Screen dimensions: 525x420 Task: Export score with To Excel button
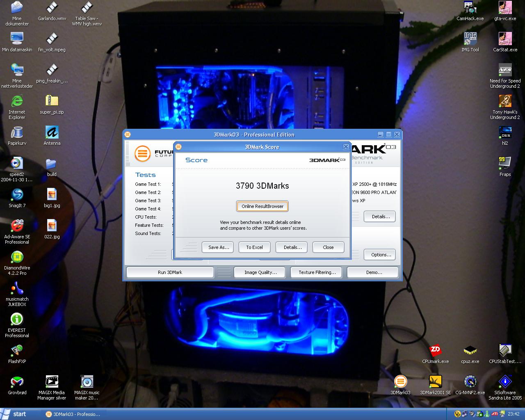254,247
